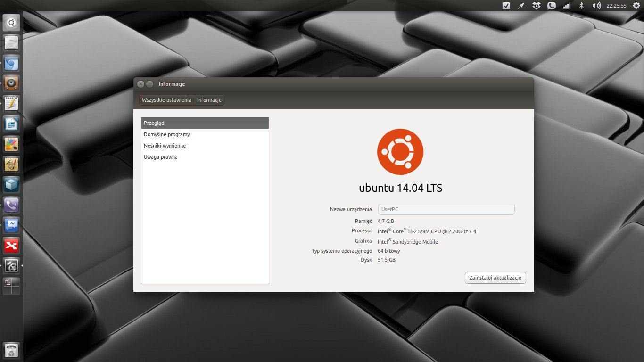Click Zainstaluj aktualizacje button
644x362 pixels.
click(x=495, y=278)
